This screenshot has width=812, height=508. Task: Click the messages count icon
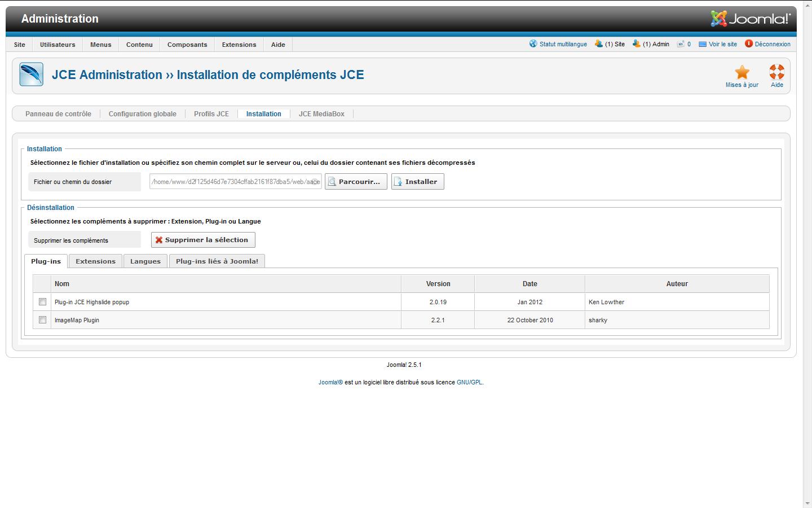coord(681,44)
